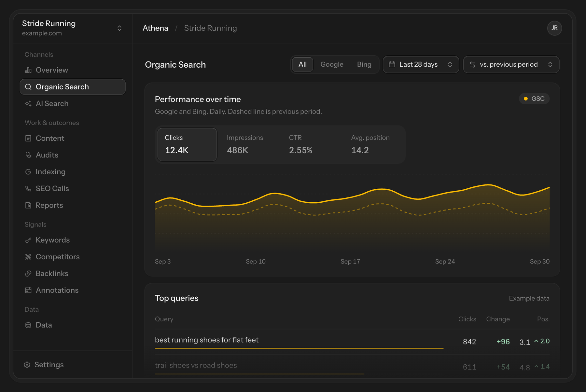Sort the table by Clicks header
Viewport: 586px width, 392px height.
pos(467,319)
